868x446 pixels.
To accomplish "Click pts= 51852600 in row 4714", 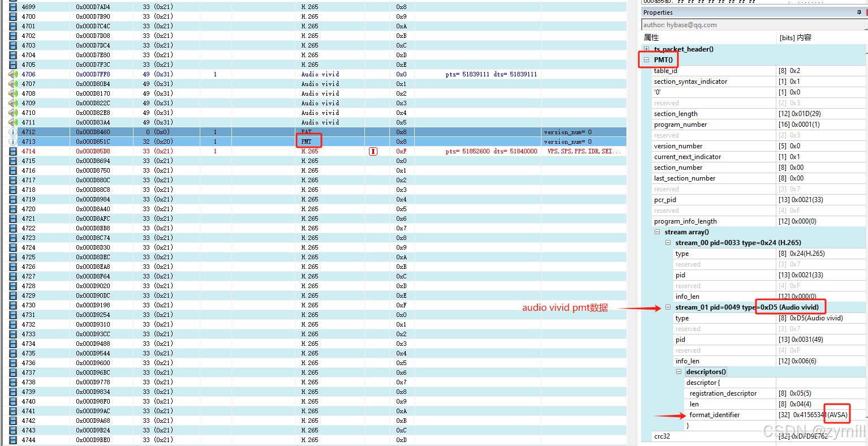I will [x=467, y=151].
